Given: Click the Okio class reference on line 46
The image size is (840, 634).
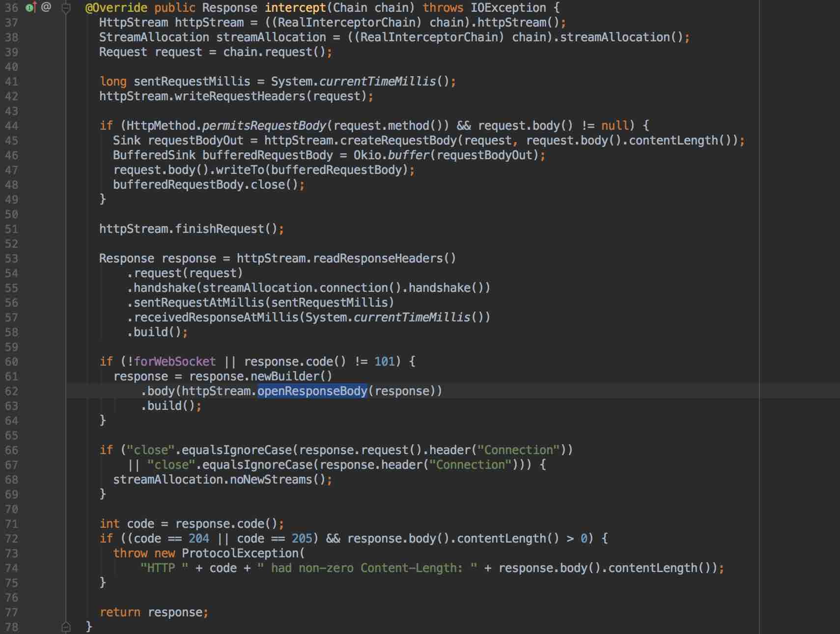Looking at the screenshot, I should [x=367, y=155].
